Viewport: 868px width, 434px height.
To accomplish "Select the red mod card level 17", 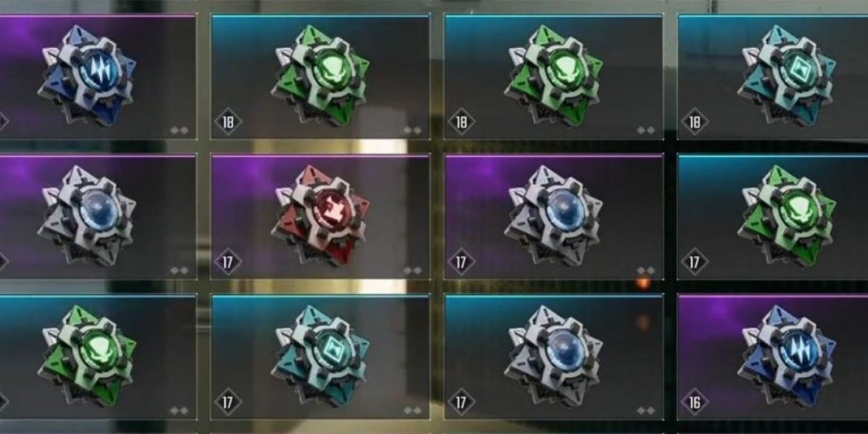I will tap(320, 217).
